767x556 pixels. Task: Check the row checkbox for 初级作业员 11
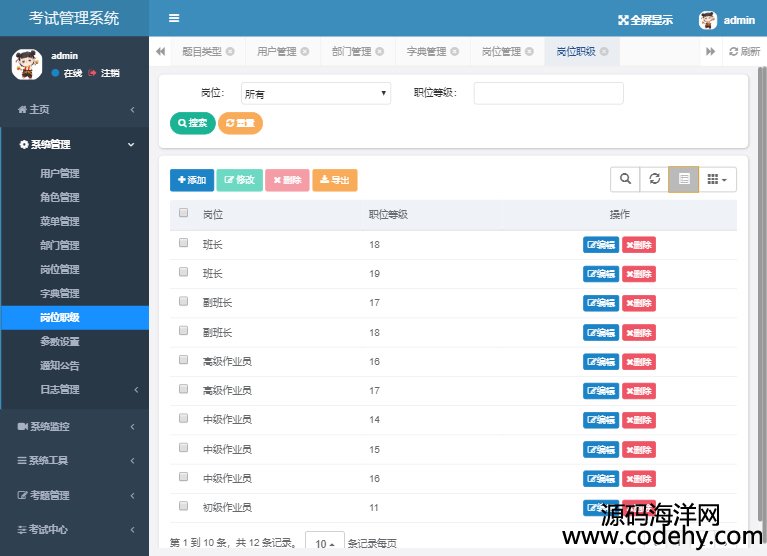tap(183, 506)
